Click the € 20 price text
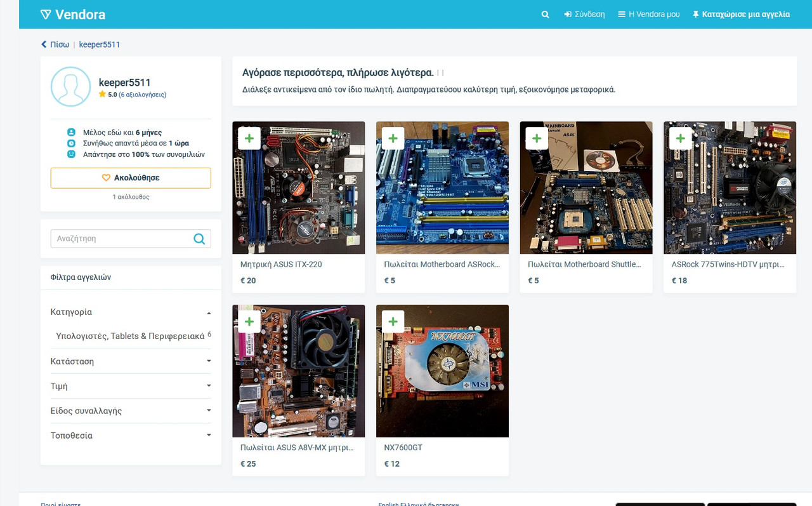 click(x=248, y=281)
